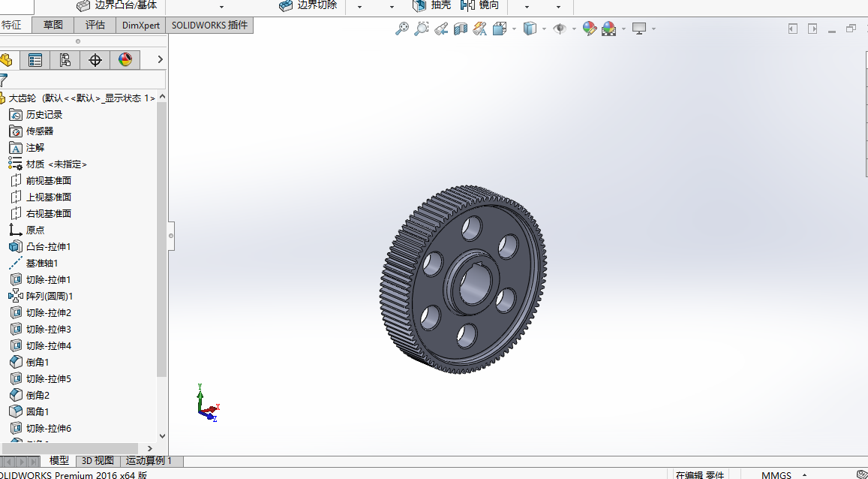Click the Zoom to Area icon

[x=422, y=29]
